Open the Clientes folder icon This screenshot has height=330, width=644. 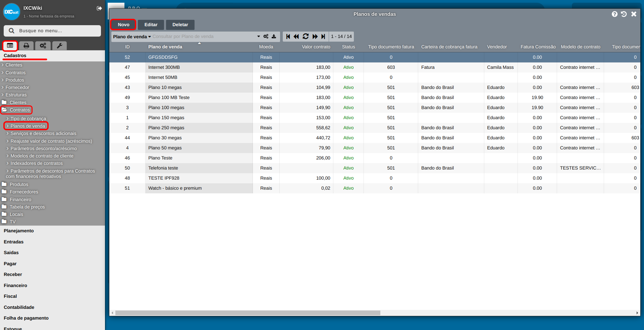coord(4,102)
